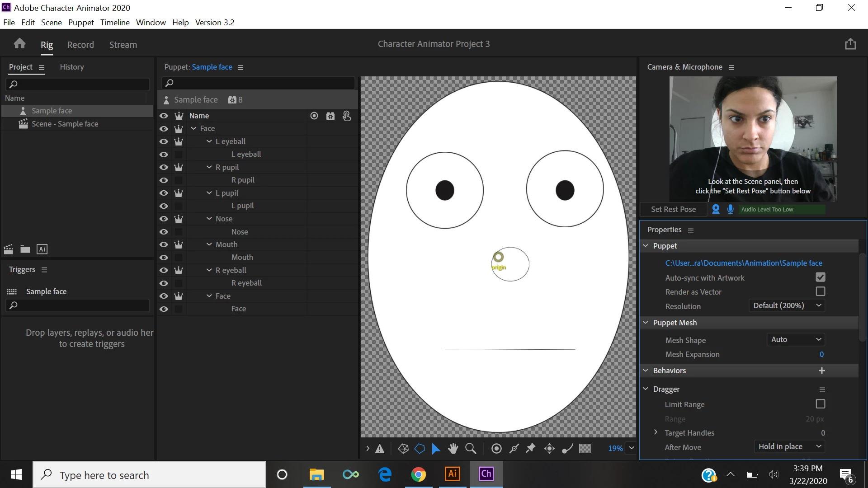
Task: Select the Dragger tool icon
Action: point(549,448)
